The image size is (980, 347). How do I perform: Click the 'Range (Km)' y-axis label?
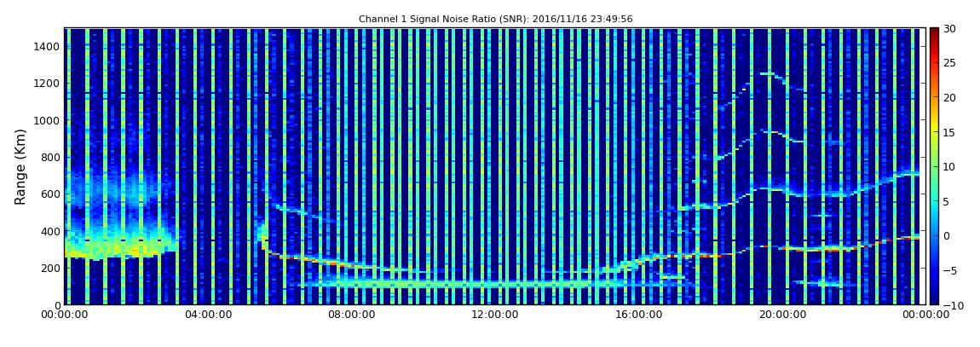pyautogui.click(x=20, y=167)
